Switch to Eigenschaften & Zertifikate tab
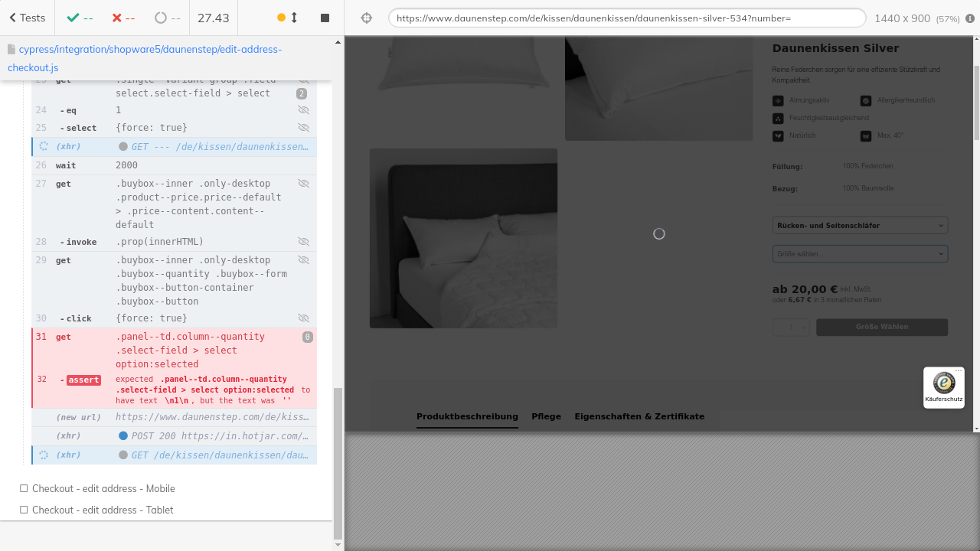Screen dimensions: 980x551 point(639,416)
